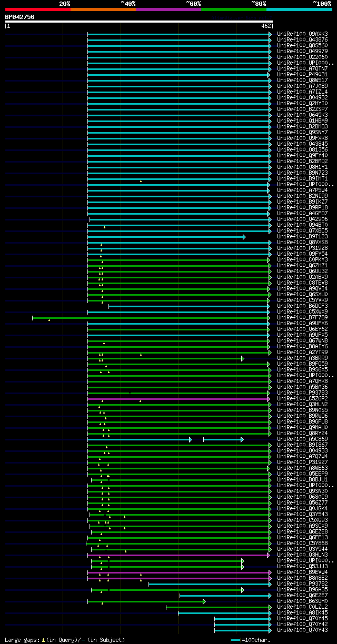Select the Q1HBA9 hit label
Screen dimensions: 337x644
[x=302, y=120]
